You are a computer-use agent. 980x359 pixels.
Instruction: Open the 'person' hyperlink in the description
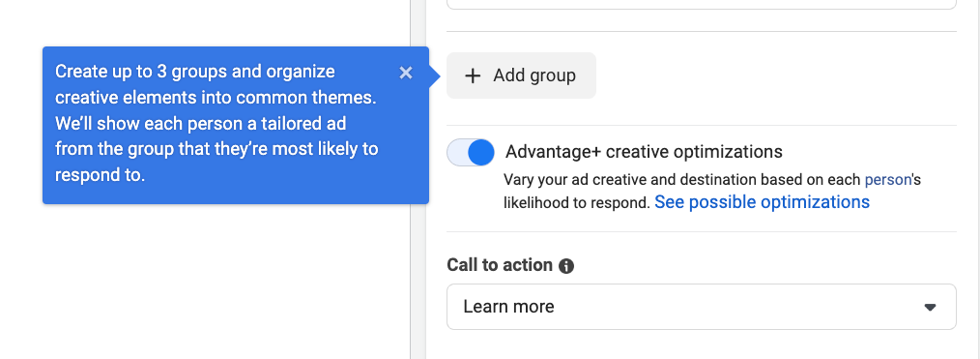(x=887, y=180)
